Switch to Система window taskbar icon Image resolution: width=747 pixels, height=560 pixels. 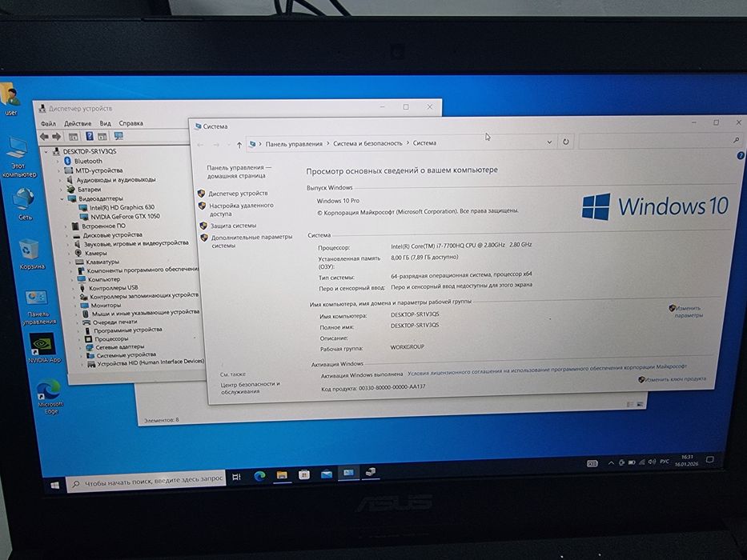[x=349, y=473]
